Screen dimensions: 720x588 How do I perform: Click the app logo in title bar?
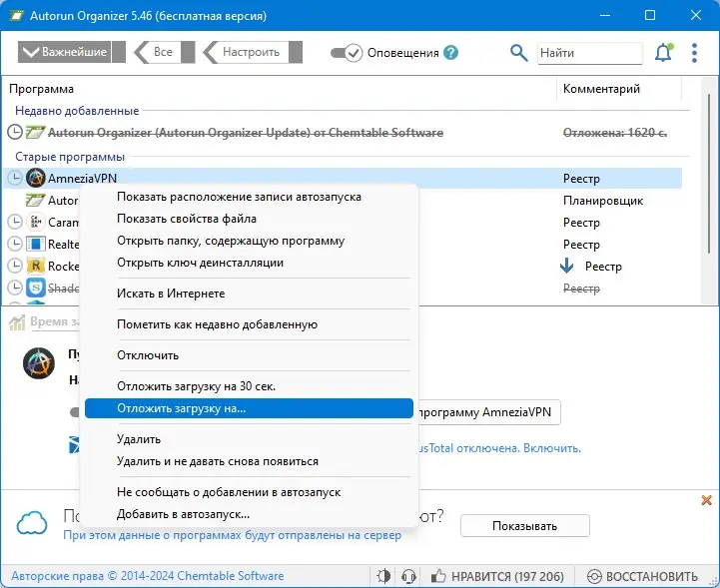tap(17, 16)
